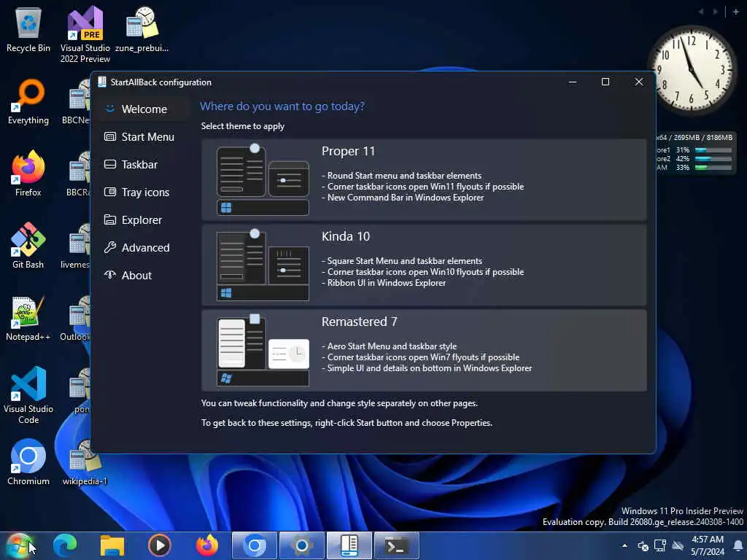
Task: Click the Proper 11 preview thumbnail
Action: click(x=263, y=179)
